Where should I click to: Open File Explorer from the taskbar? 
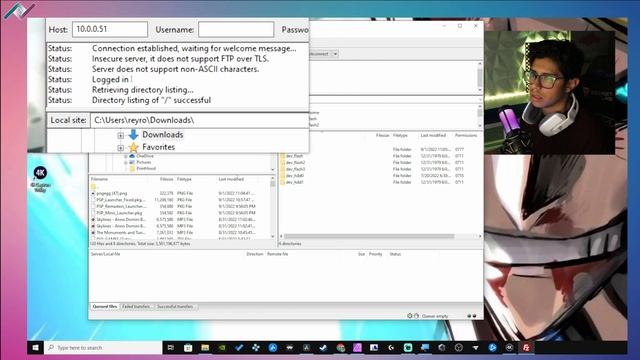[x=205, y=348]
